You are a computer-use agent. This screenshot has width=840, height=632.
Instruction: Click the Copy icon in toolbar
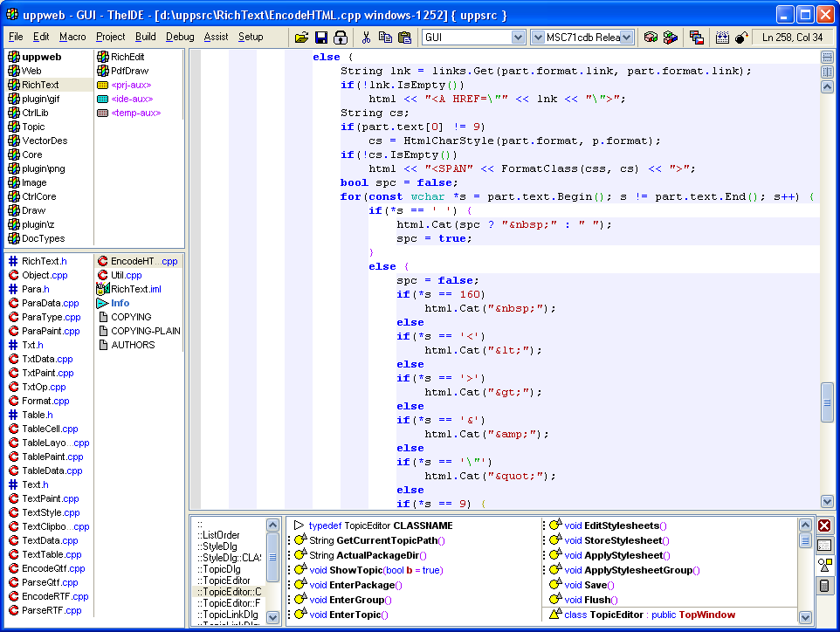point(385,38)
